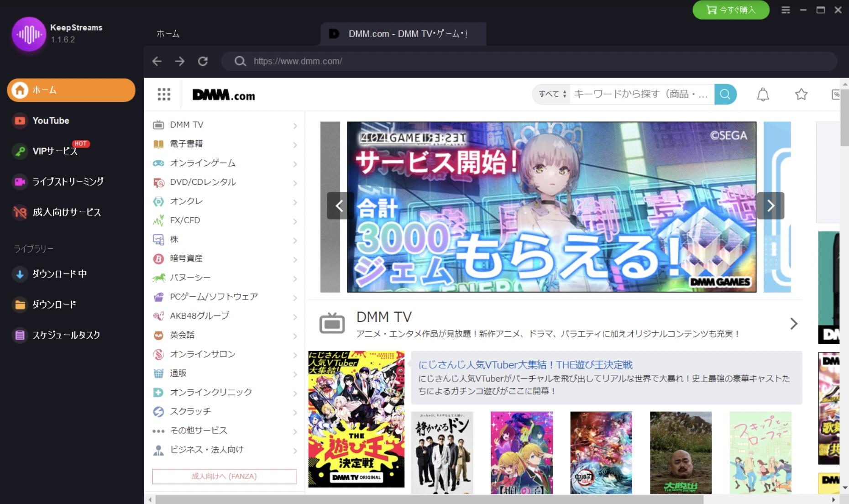Click the YouTube sidebar icon
Viewport: 849px width, 504px height.
(x=20, y=121)
